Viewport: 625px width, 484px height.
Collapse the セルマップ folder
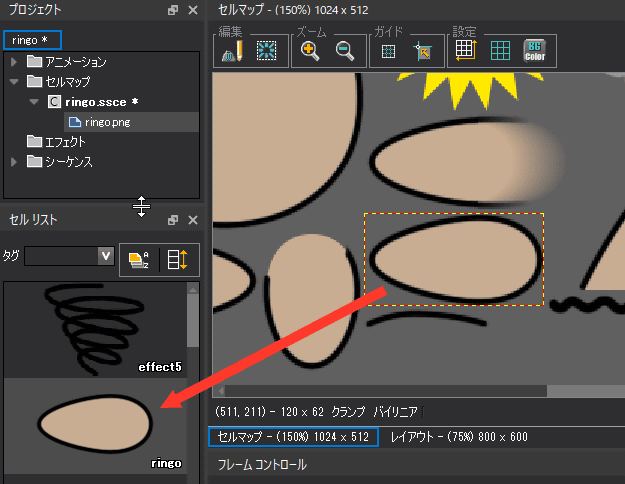tap(14, 82)
